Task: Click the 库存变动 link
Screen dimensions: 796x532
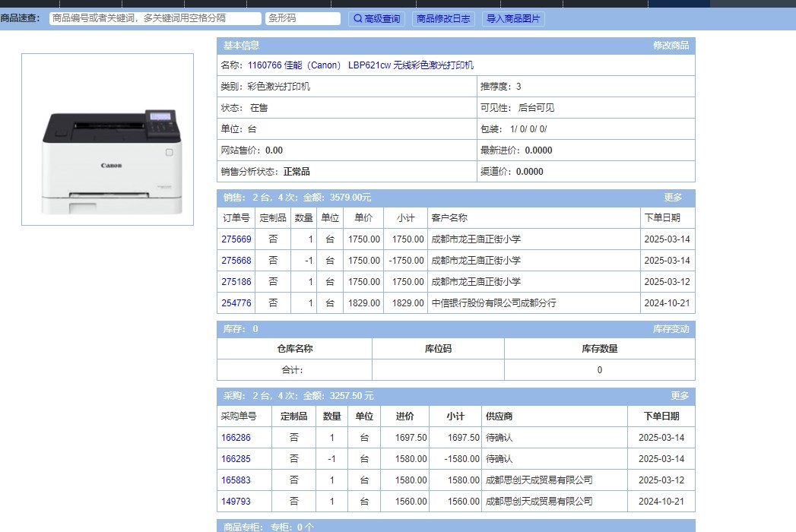Action: coord(671,329)
